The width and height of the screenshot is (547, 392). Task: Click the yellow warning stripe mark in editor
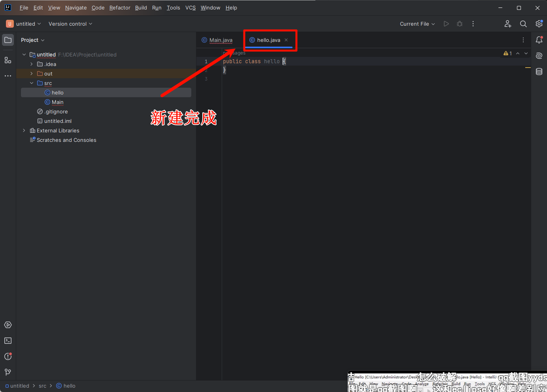click(528, 68)
